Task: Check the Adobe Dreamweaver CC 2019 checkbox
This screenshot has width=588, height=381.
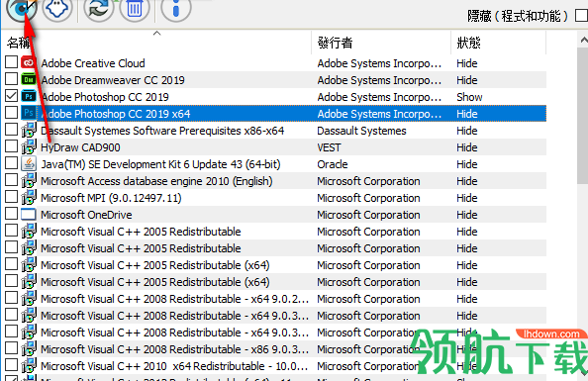Action: click(x=11, y=79)
